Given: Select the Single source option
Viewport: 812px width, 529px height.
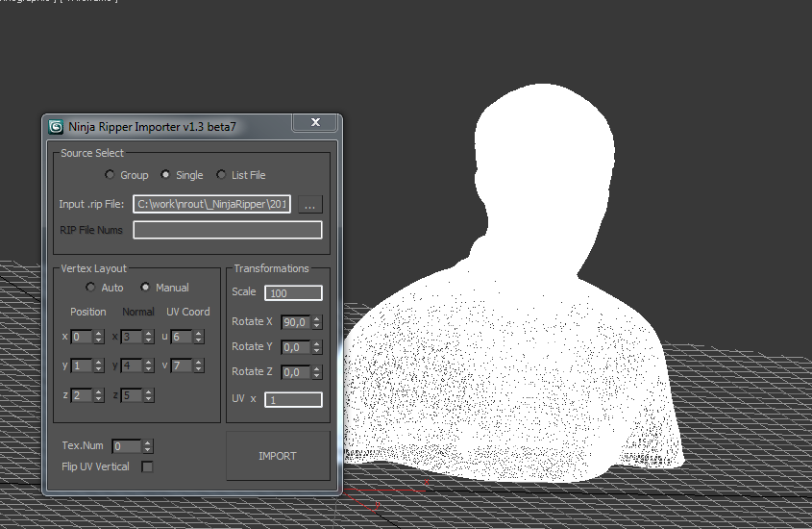Looking at the screenshot, I should coord(165,175).
